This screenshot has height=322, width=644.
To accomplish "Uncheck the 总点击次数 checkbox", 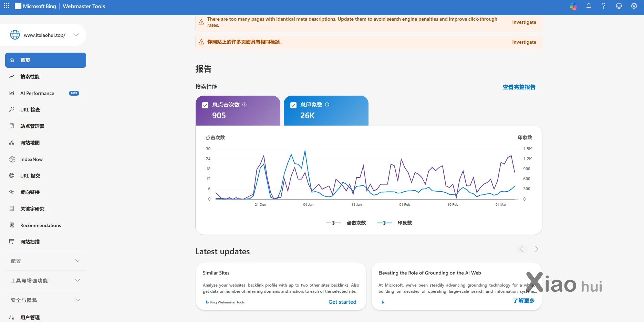I will tap(205, 105).
